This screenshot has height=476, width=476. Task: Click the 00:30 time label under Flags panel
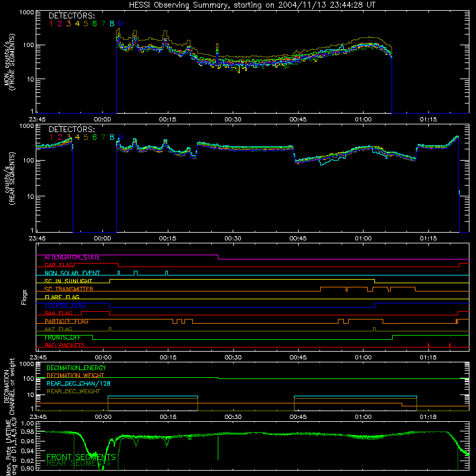coord(233,358)
